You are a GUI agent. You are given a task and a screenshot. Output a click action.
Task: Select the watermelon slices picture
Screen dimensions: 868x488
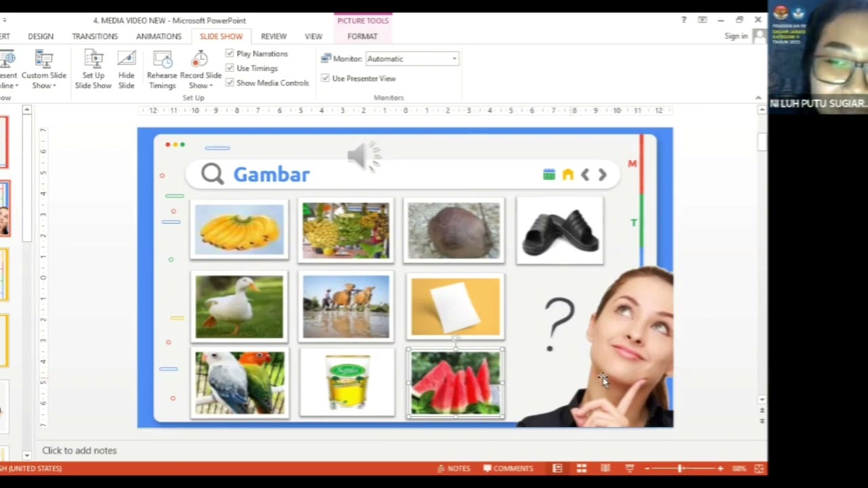tap(455, 383)
